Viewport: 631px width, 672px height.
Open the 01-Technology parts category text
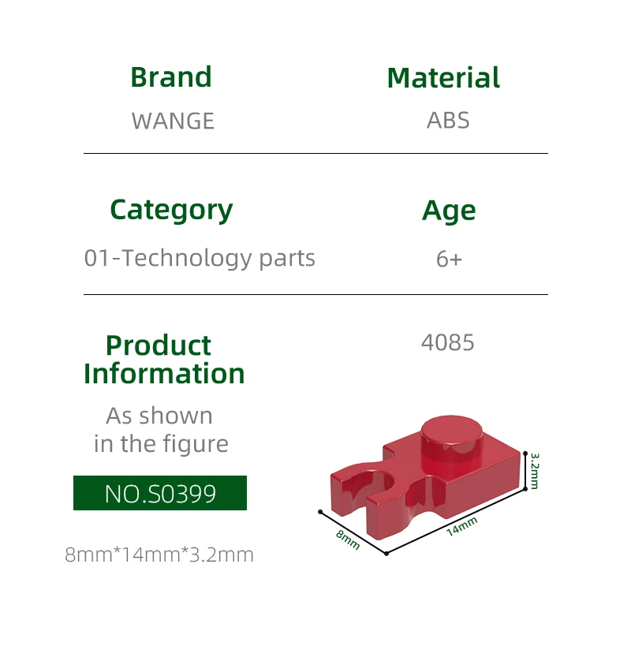point(200,258)
